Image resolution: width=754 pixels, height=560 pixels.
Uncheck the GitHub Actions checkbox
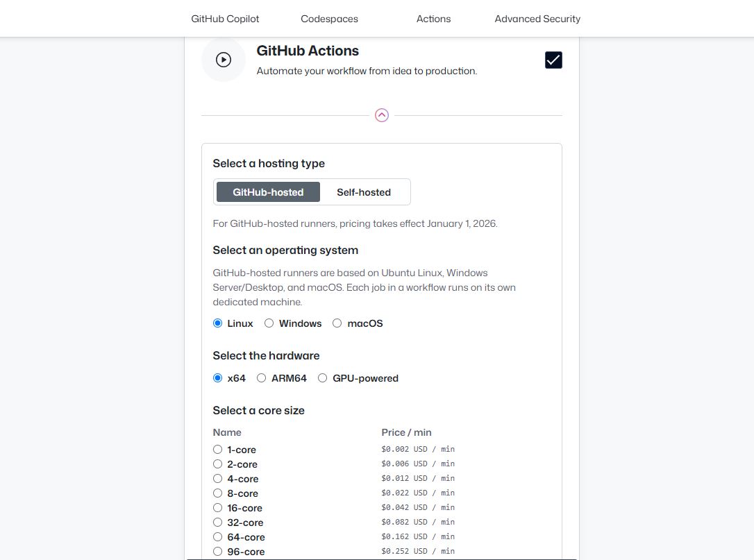[553, 60]
